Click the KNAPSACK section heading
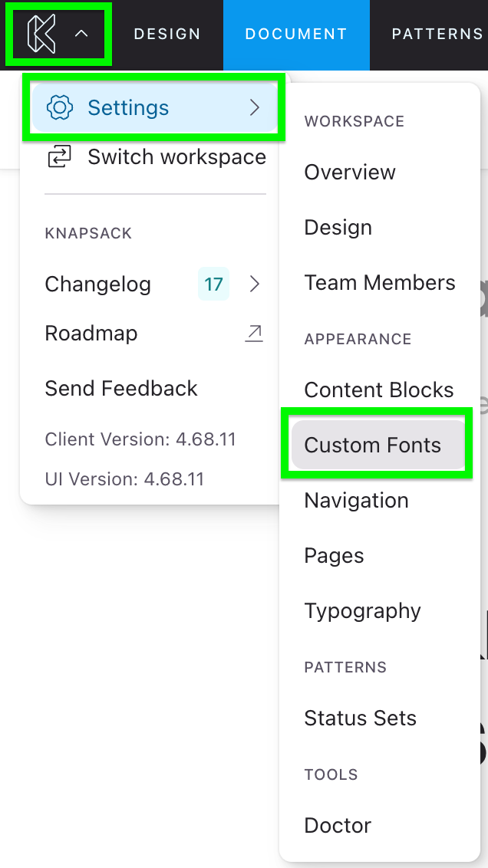The image size is (488, 868). (88, 233)
